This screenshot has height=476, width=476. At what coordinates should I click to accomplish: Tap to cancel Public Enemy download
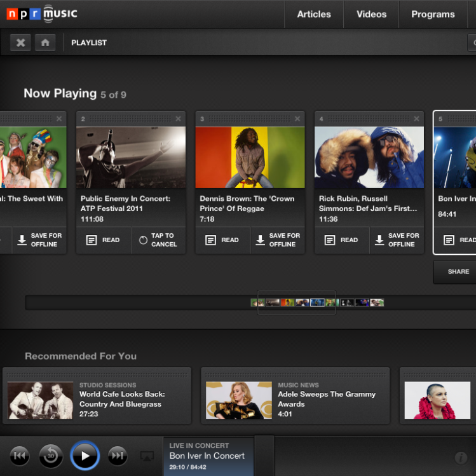(x=158, y=240)
